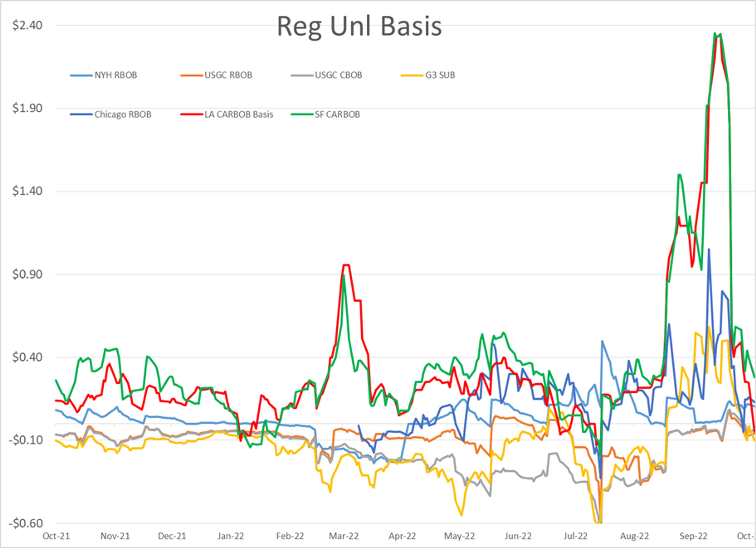Click the LA CARBOB Basis legend entry
756x548 pixels.
pos(227,115)
